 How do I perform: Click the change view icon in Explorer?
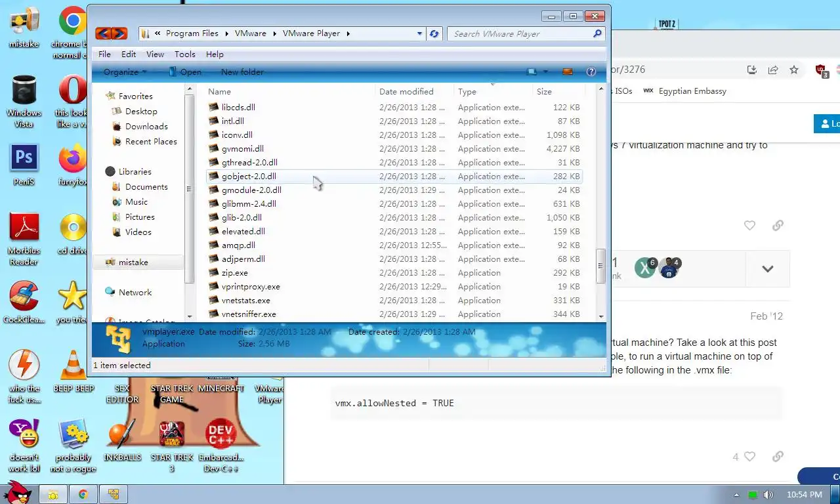pyautogui.click(x=532, y=72)
